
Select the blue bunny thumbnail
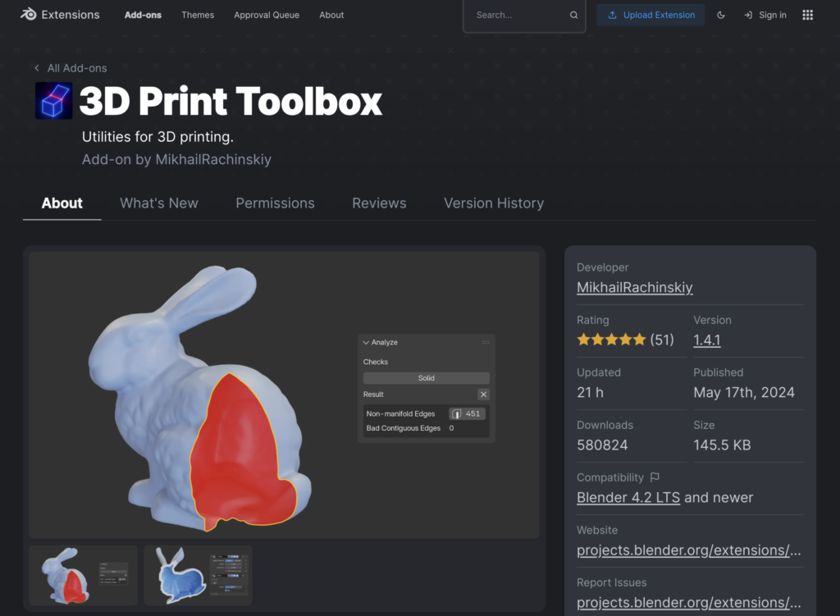tap(199, 575)
